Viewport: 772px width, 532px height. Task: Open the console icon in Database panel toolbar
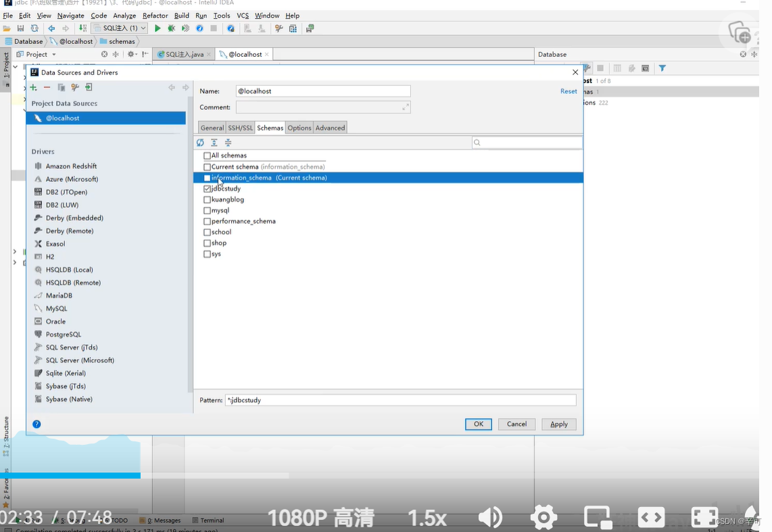(x=646, y=68)
